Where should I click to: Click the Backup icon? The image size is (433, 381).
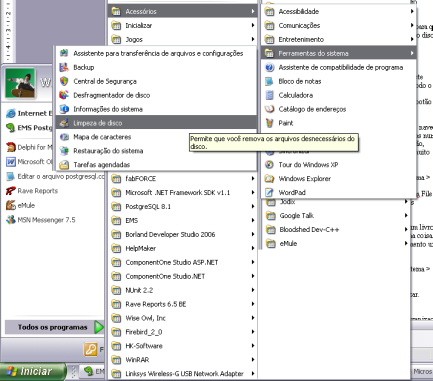(x=64, y=67)
